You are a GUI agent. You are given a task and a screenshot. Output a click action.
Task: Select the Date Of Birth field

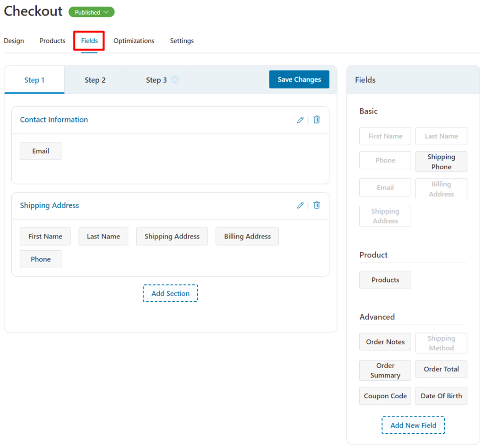(x=441, y=395)
